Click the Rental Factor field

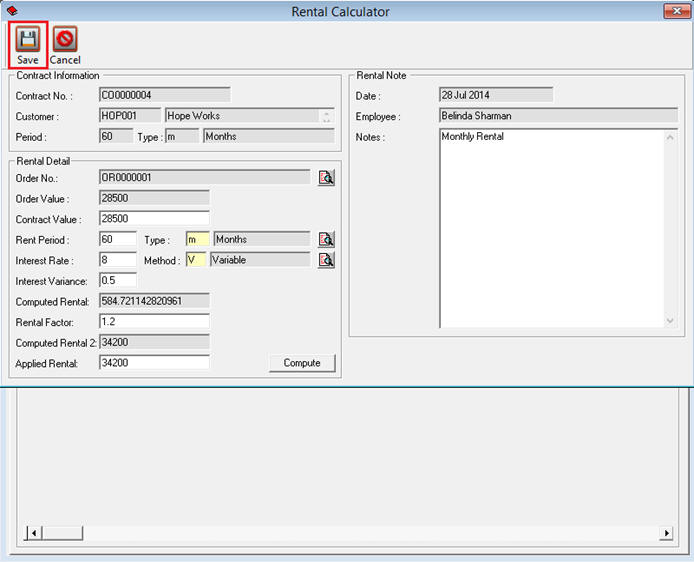154,322
